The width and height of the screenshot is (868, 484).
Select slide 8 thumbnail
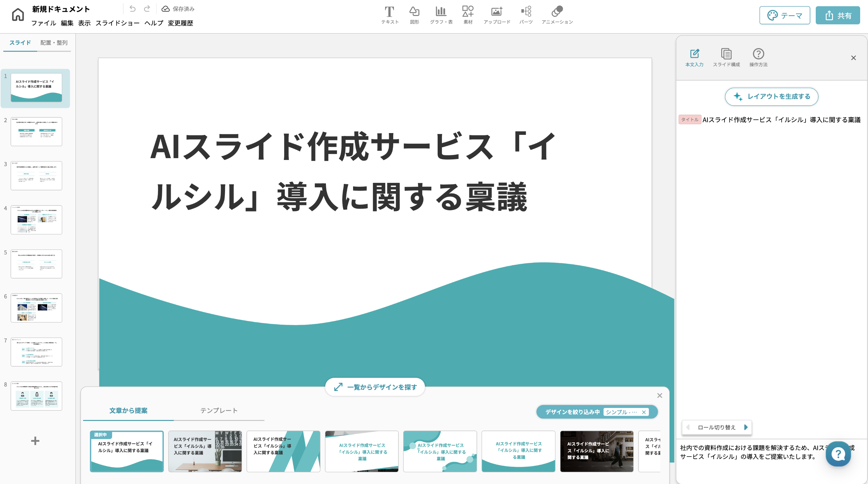(36, 396)
